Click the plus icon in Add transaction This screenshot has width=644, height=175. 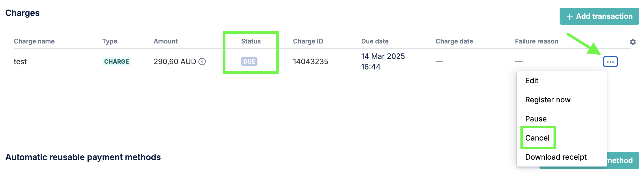tap(569, 16)
